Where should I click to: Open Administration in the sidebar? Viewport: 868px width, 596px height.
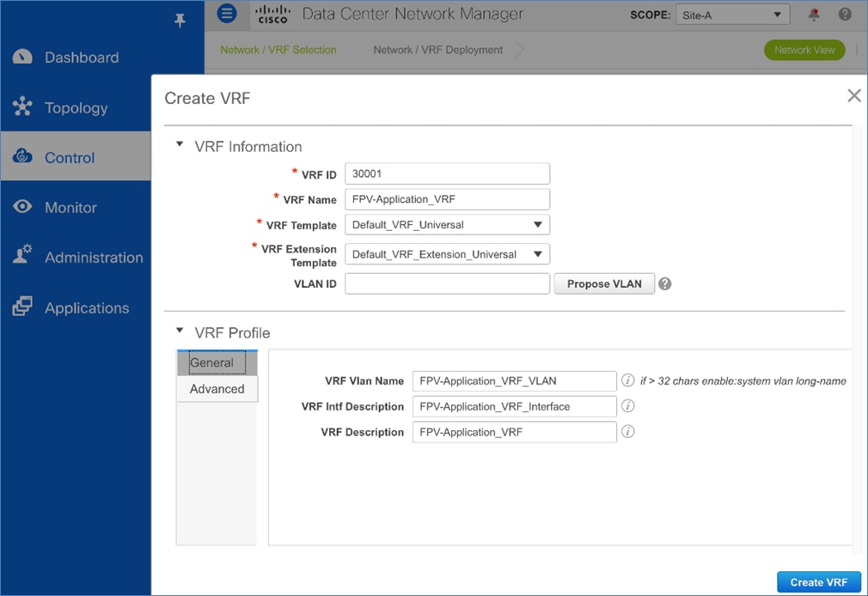[x=94, y=258]
